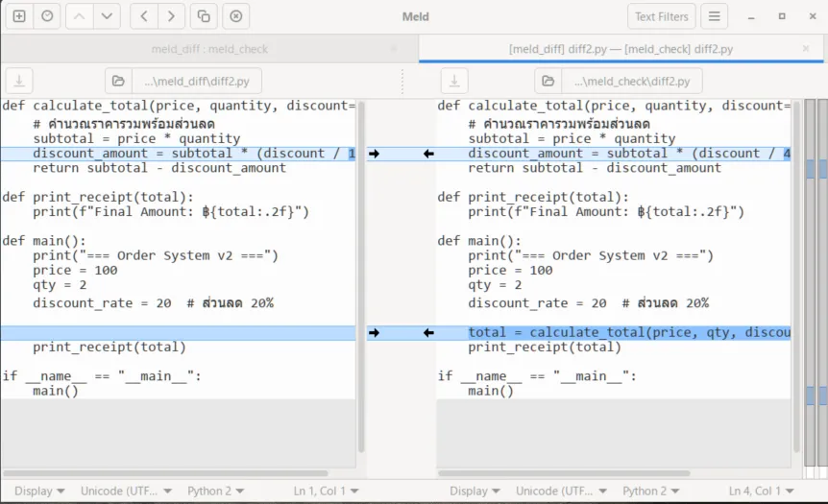828x504 pixels.
Task: Click 'total = calculate_total(price, qty' line in right pane
Action: coord(629,332)
